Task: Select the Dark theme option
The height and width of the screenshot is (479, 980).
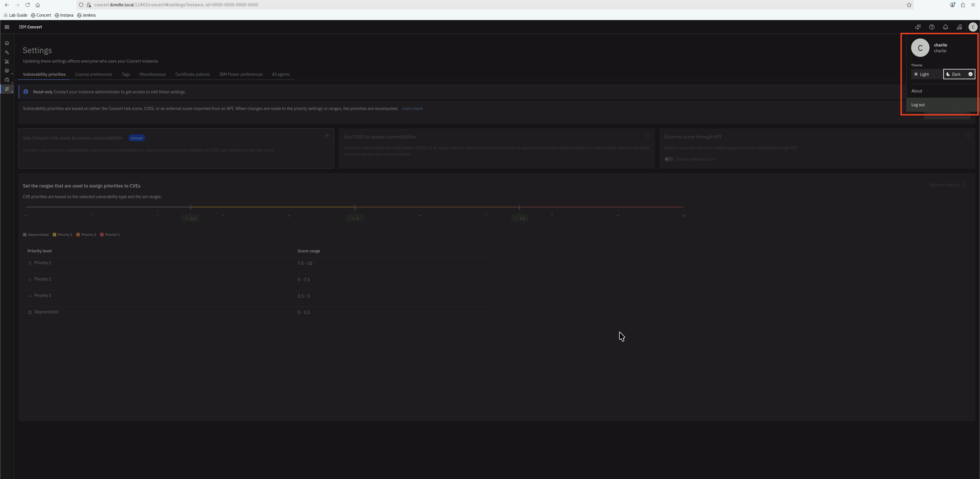Action: click(x=959, y=74)
